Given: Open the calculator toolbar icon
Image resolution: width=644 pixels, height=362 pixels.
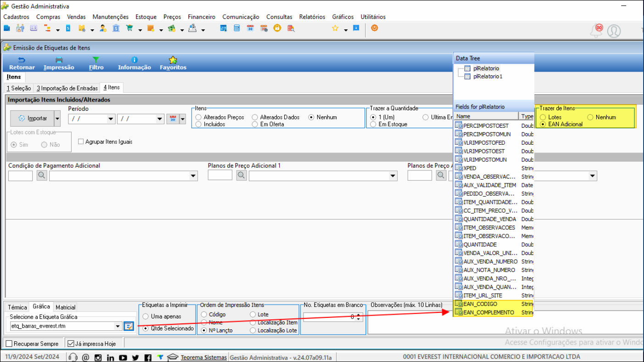Looking at the screenshot, I should (237, 28).
